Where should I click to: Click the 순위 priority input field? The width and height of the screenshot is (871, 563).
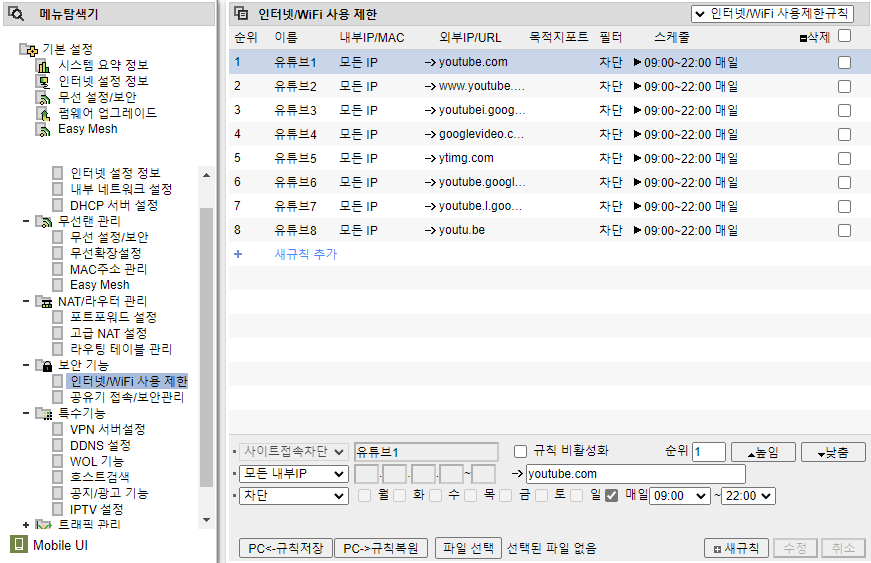(x=709, y=452)
